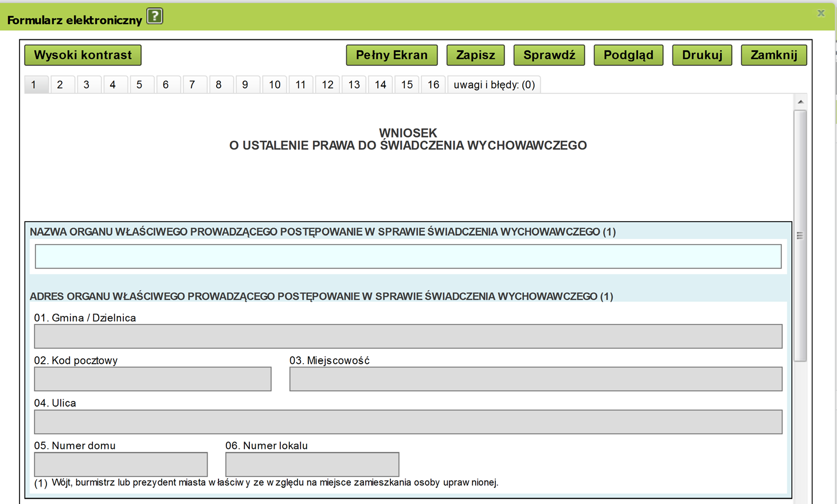837x504 pixels.
Task: Go to page tab 7
Action: 194,85
